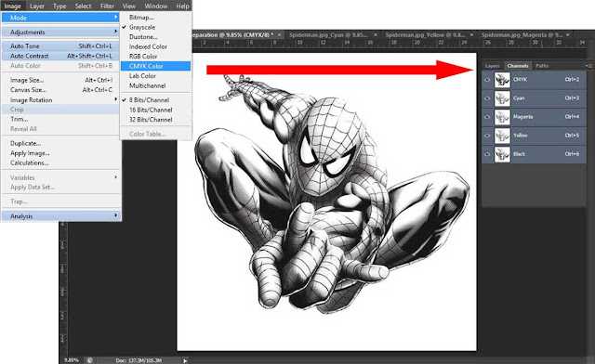This screenshot has width=595, height=364.
Task: Close the Spiderman.jpg_Yellow tab
Action: click(471, 35)
